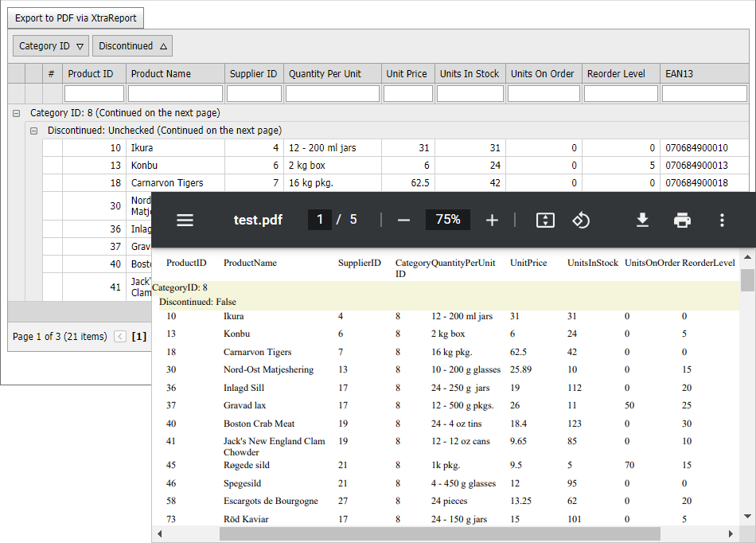Click the # column header in grid
Viewport: 756px width, 543px height.
pyautogui.click(x=52, y=74)
